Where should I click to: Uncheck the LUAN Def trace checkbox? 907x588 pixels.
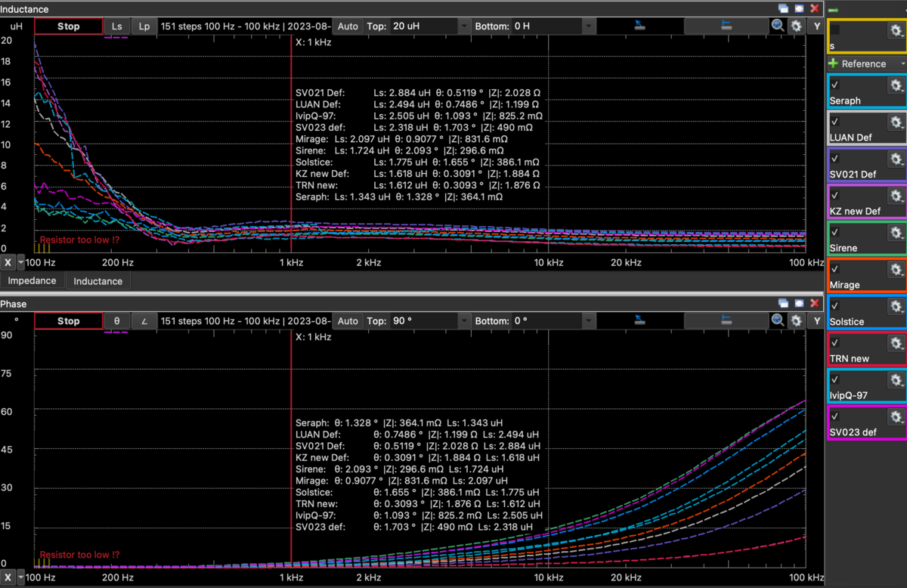coord(835,122)
